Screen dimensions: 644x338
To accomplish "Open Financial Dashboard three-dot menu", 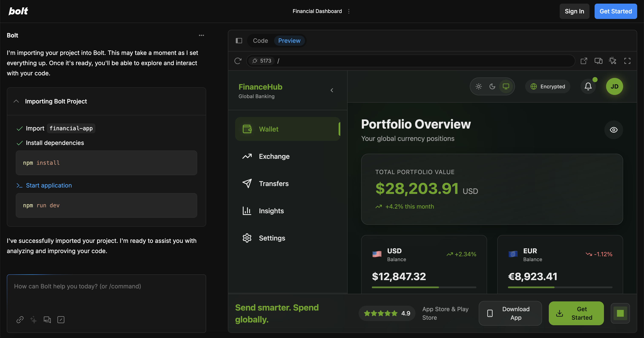I will [x=349, y=11].
